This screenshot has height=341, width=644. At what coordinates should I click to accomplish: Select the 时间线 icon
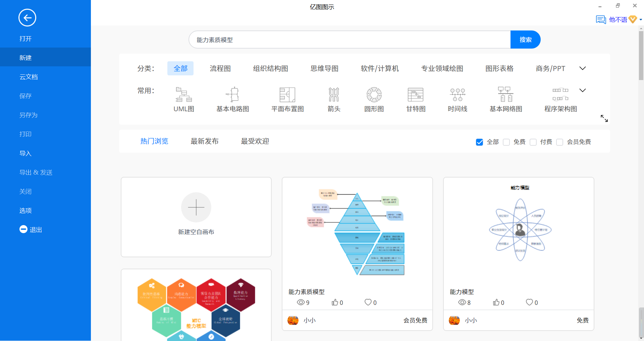tap(457, 95)
